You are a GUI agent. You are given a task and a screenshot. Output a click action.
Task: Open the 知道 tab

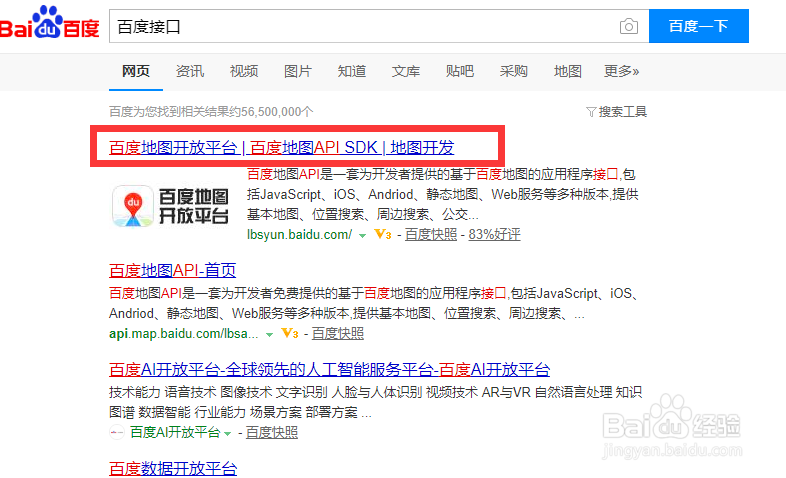click(352, 71)
